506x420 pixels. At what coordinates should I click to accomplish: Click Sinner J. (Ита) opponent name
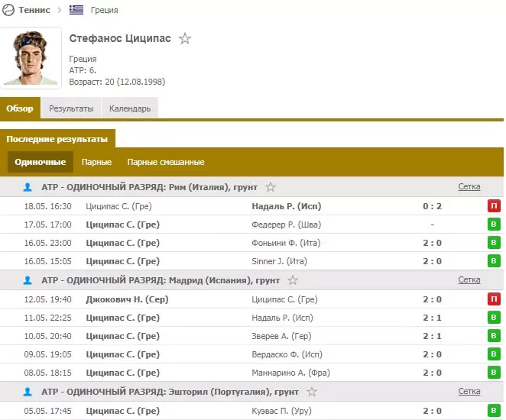279,261
